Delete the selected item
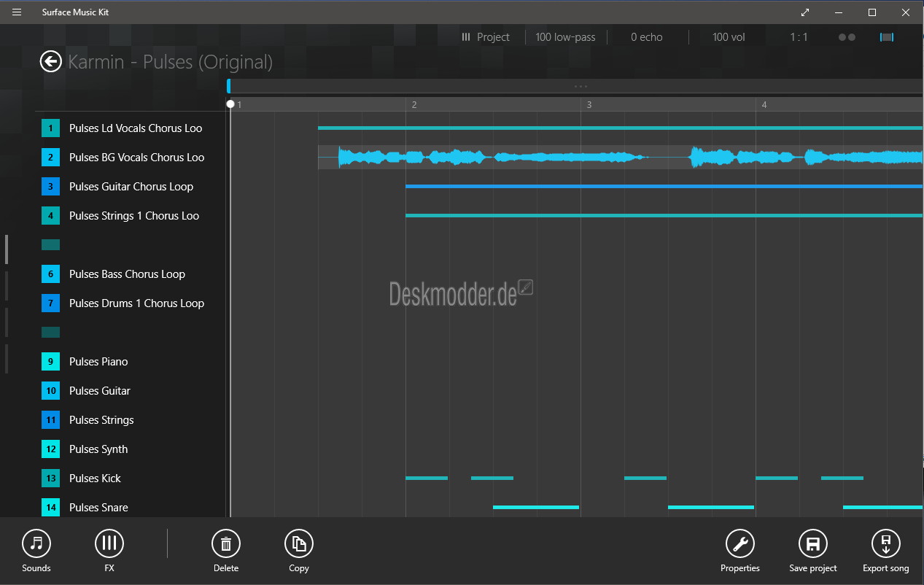The width and height of the screenshot is (924, 585). point(226,551)
